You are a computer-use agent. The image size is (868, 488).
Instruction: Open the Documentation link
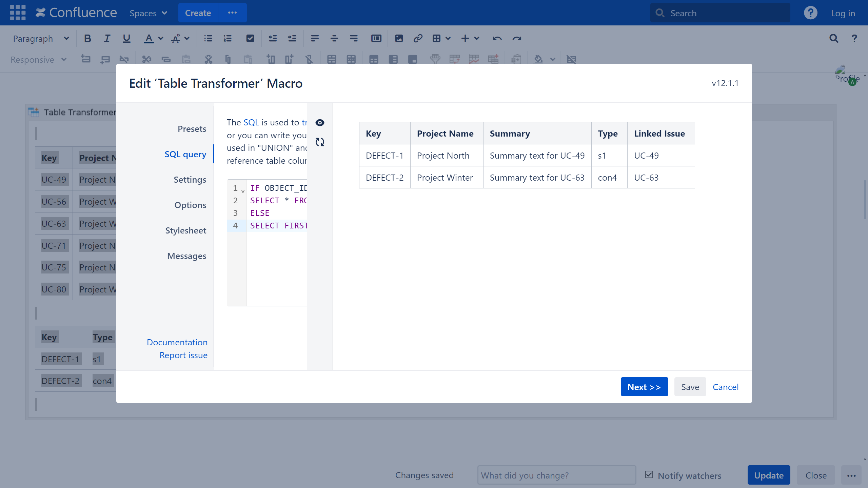pyautogui.click(x=177, y=342)
